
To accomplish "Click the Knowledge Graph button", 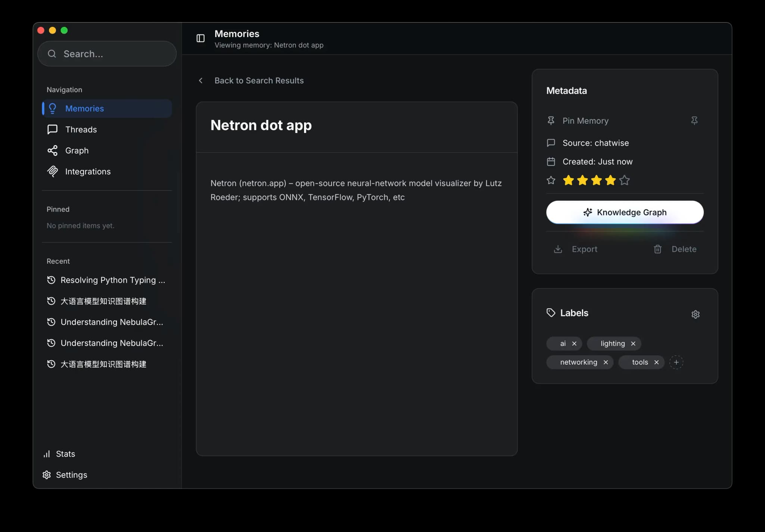I will pos(625,212).
